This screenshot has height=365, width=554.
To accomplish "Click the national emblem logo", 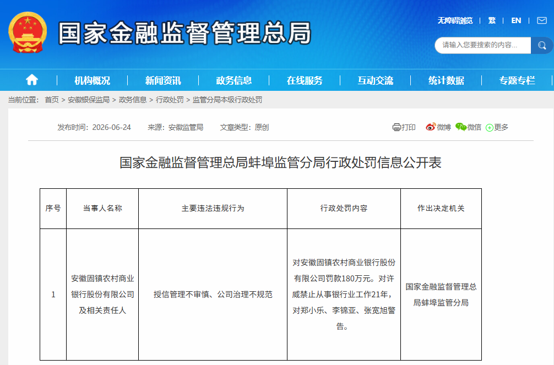I will point(27,33).
